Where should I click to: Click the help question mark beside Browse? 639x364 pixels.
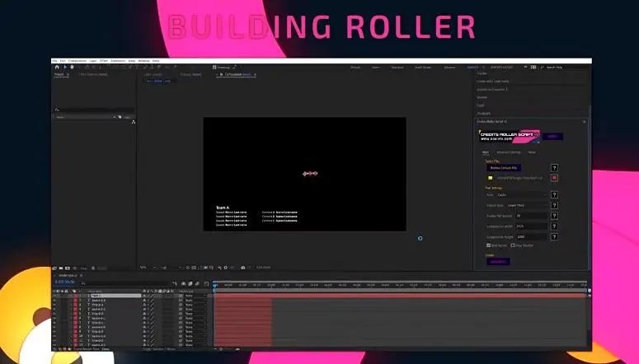[554, 167]
